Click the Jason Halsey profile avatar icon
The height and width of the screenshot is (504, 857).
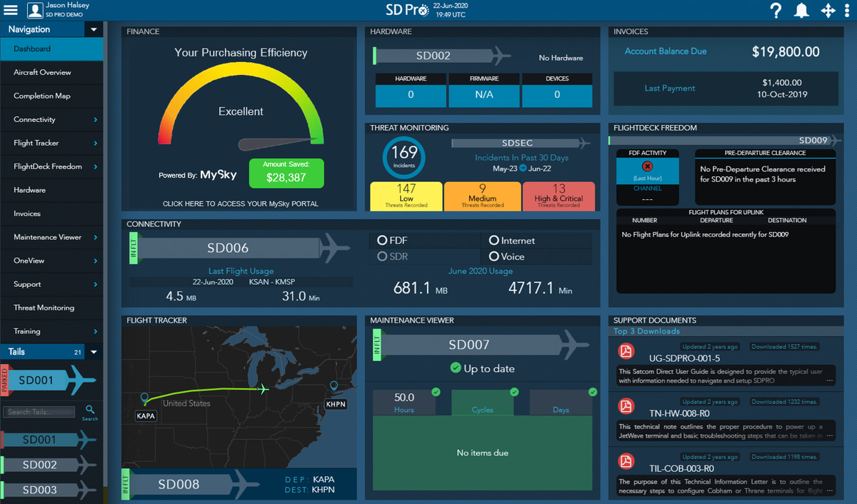point(35,10)
